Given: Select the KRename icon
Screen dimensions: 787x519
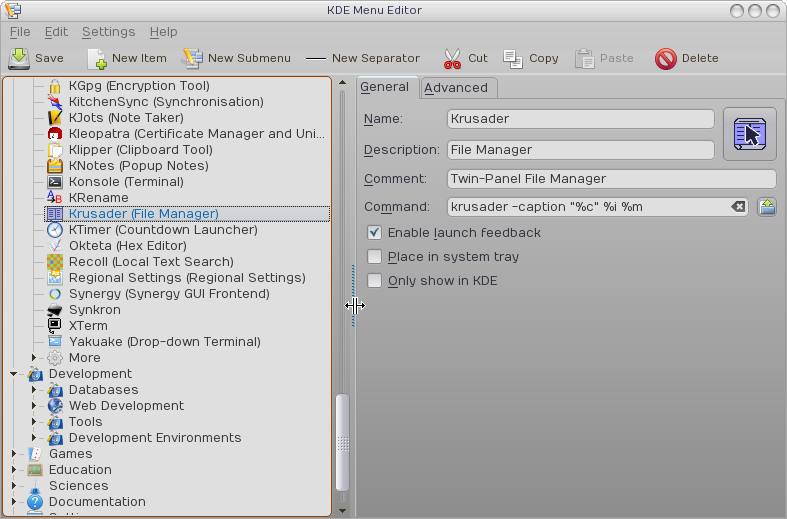Looking at the screenshot, I should click(55, 198).
